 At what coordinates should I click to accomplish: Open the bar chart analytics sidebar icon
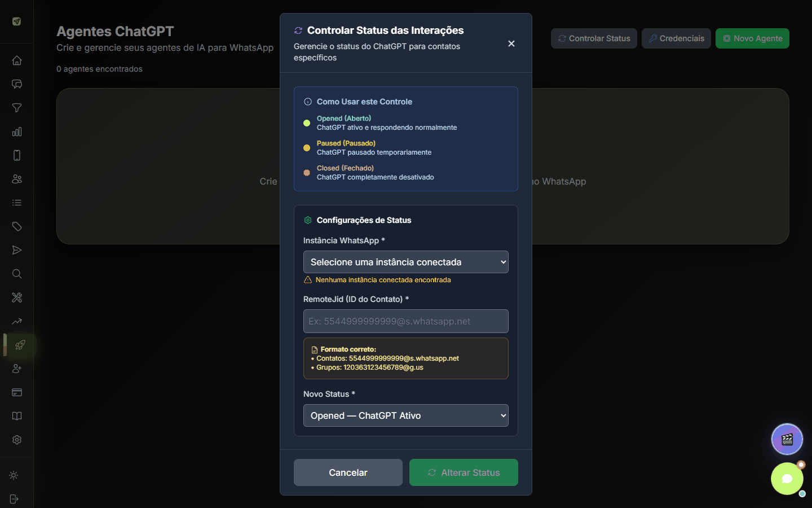(17, 132)
